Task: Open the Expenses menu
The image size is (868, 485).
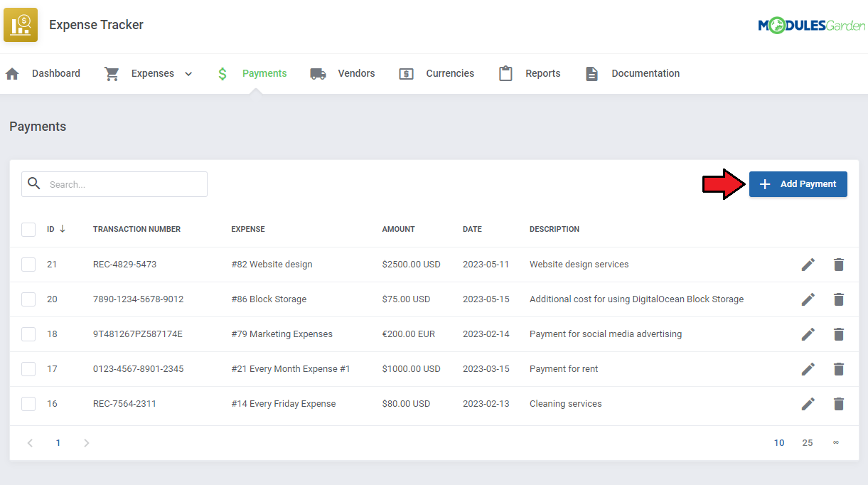Action: click(153, 73)
